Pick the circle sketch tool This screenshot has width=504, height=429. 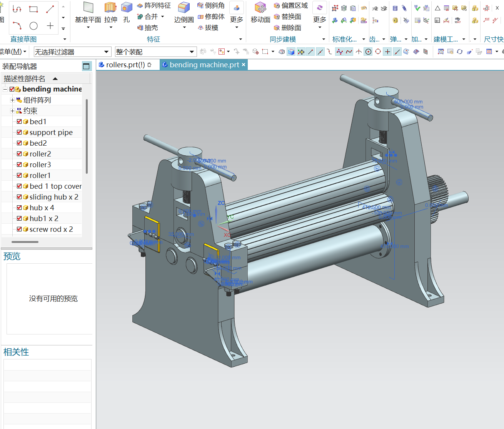point(34,26)
